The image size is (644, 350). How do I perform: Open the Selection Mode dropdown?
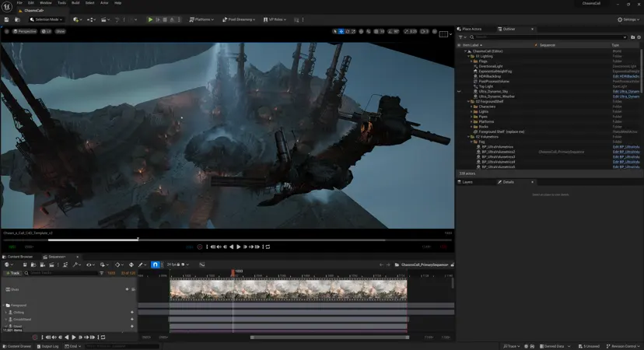[x=46, y=19]
